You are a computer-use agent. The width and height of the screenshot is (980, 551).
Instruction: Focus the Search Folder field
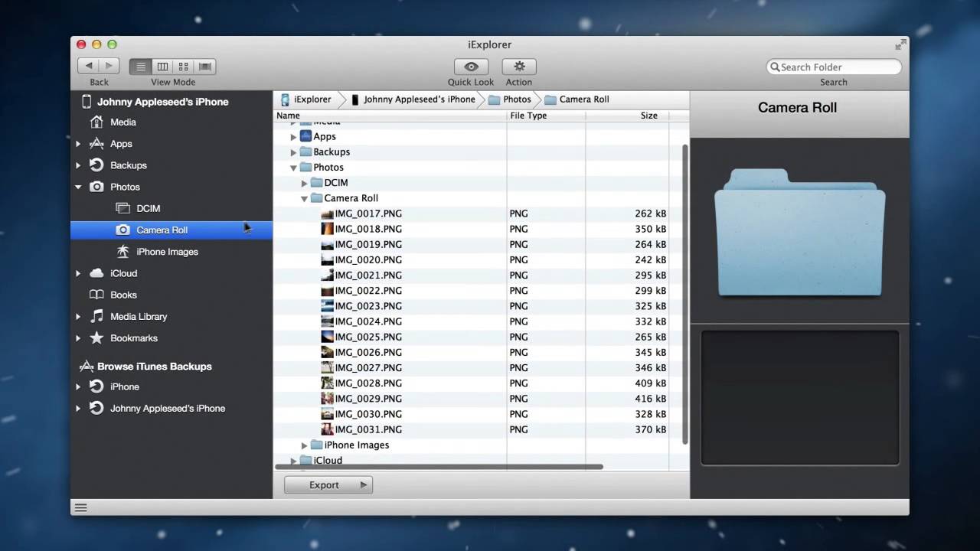tap(834, 67)
